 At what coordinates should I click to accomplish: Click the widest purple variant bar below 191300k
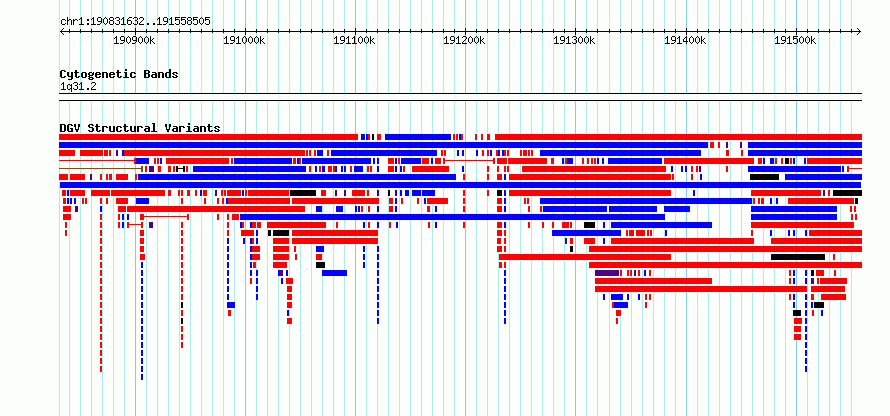[607, 273]
